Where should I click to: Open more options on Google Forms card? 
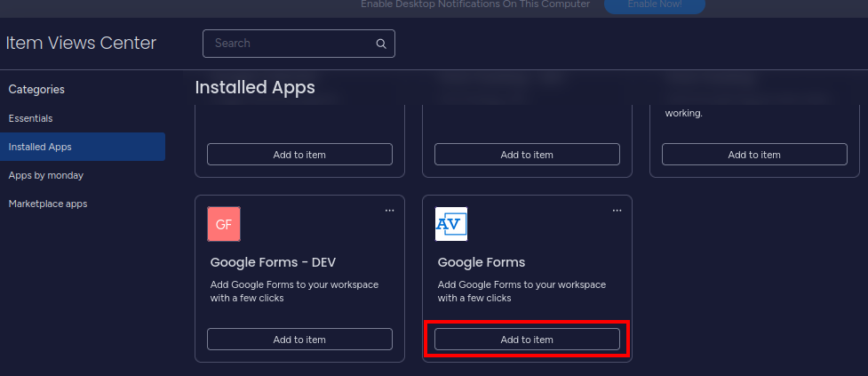(617, 211)
